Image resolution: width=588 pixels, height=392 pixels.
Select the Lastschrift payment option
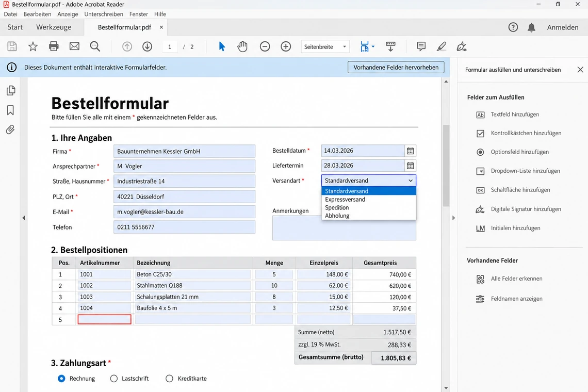(114, 379)
